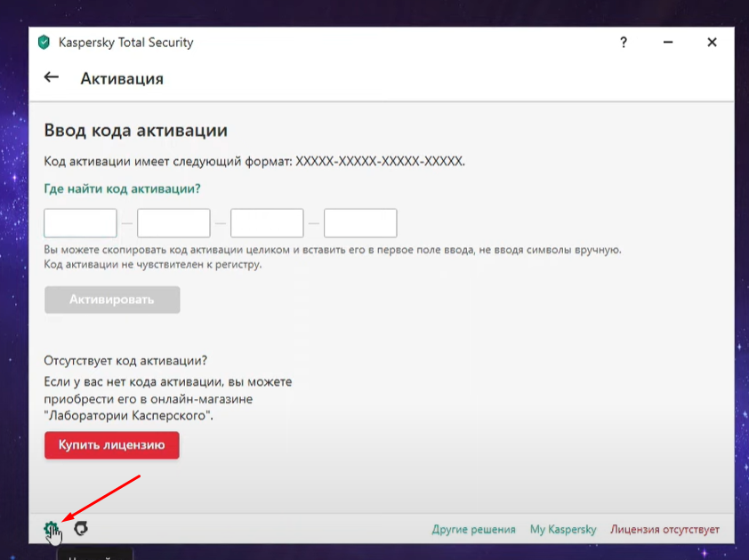749x560 pixels.
Task: Open help with the question mark
Action: coord(624,43)
